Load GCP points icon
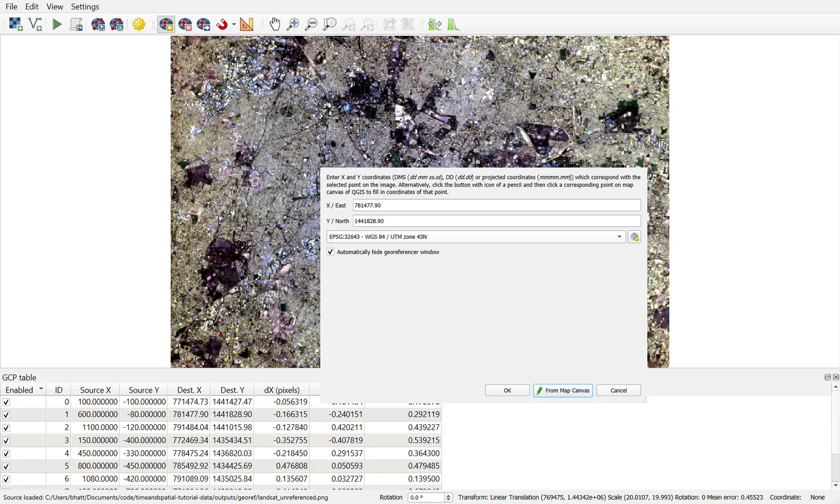The height and width of the screenshot is (504, 840). 98,24
